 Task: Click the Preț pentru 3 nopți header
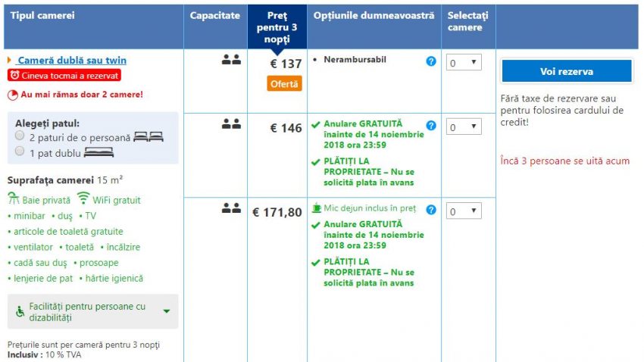[277, 26]
